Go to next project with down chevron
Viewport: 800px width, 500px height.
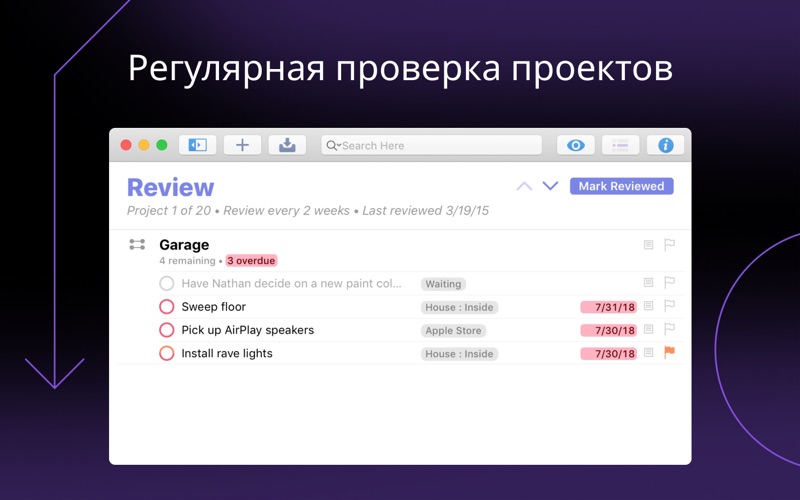(550, 186)
